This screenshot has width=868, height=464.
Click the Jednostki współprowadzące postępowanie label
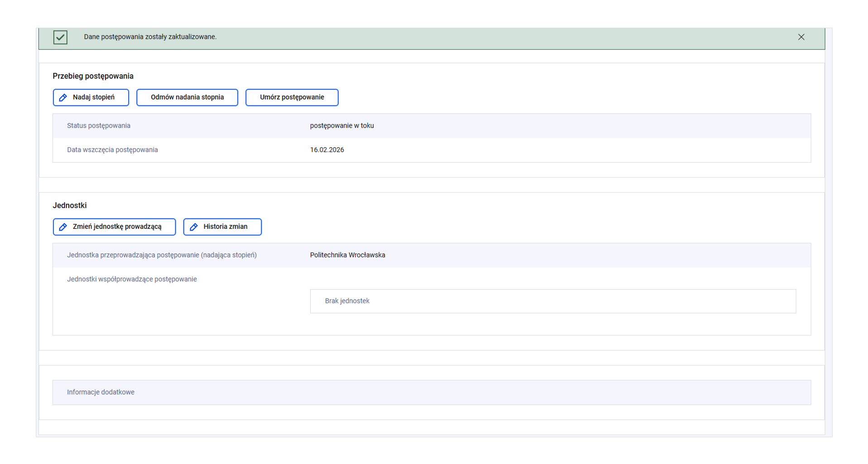tap(132, 279)
